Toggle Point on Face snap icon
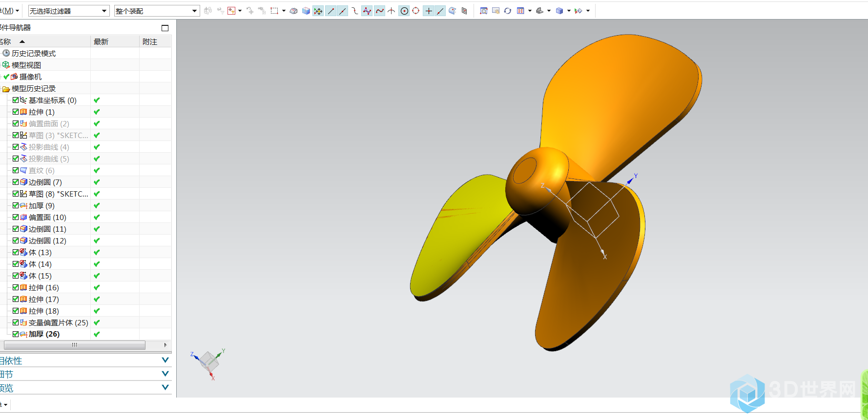The image size is (868, 420). (x=453, y=11)
